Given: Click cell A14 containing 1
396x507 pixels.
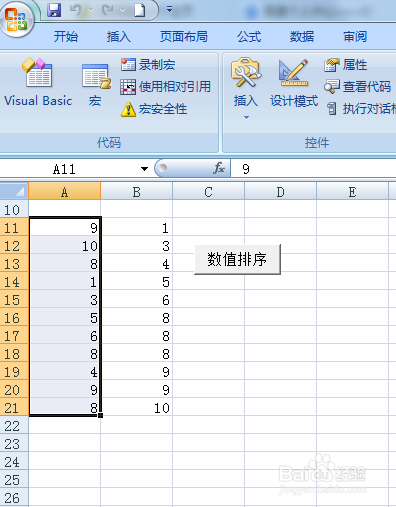Looking at the screenshot, I should 65,281.
